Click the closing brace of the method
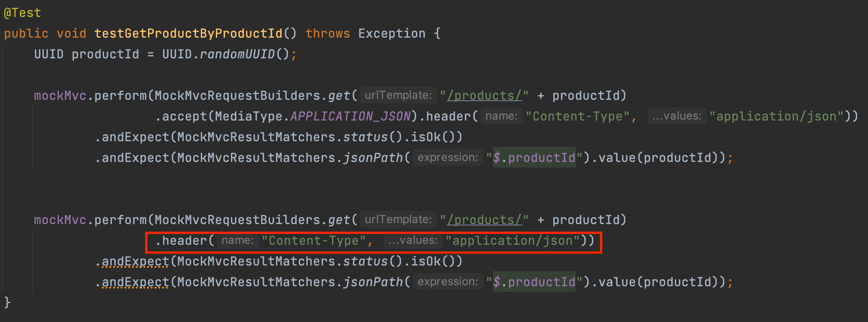 click(7, 302)
